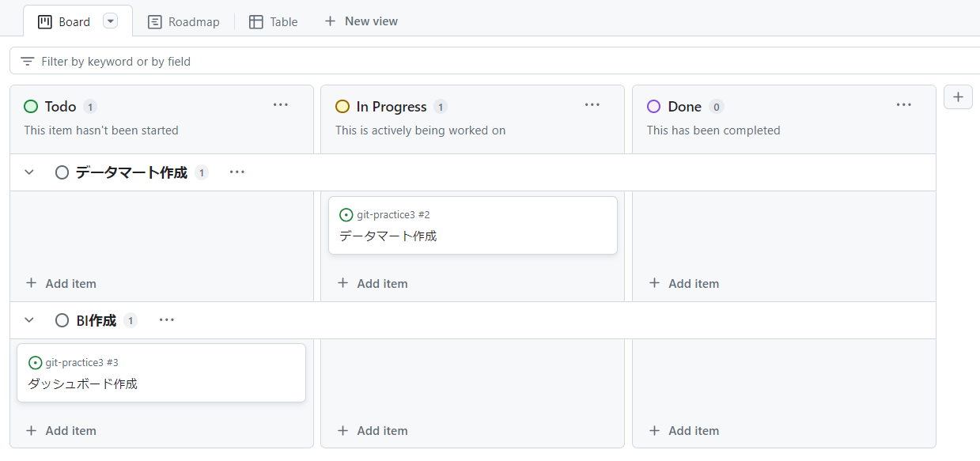Click the plus icon next to New view

coord(330,21)
